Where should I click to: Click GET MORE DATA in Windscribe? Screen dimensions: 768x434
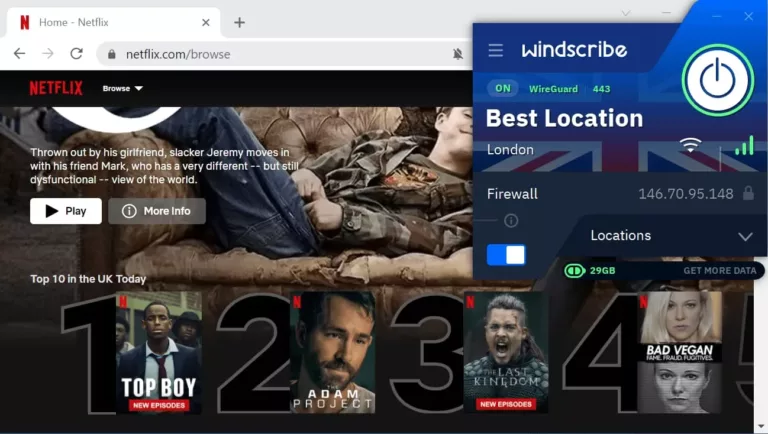click(x=720, y=271)
